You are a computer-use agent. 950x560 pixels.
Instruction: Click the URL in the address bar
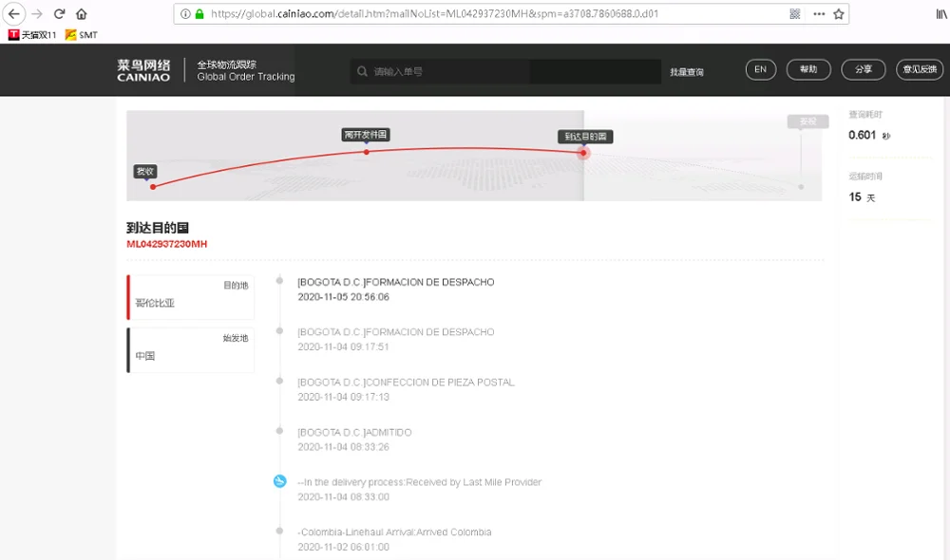point(434,13)
